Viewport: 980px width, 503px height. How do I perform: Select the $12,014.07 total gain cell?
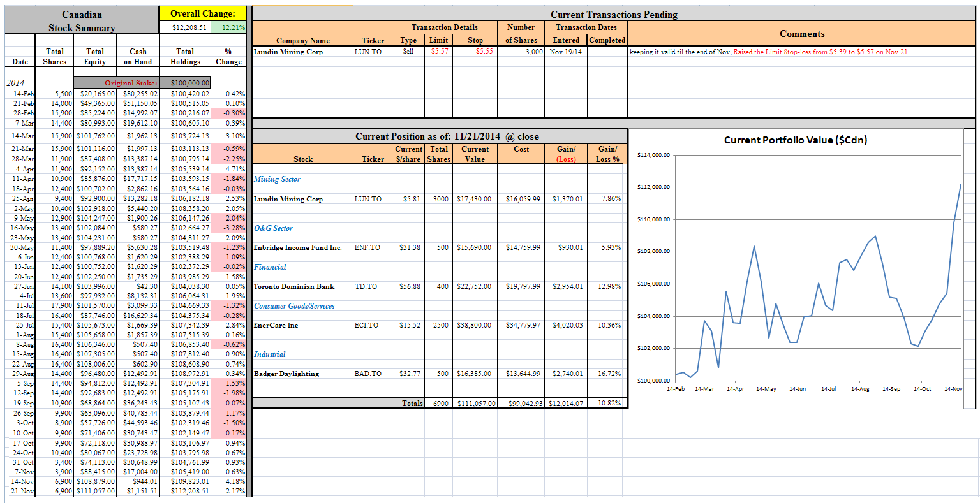click(x=566, y=403)
